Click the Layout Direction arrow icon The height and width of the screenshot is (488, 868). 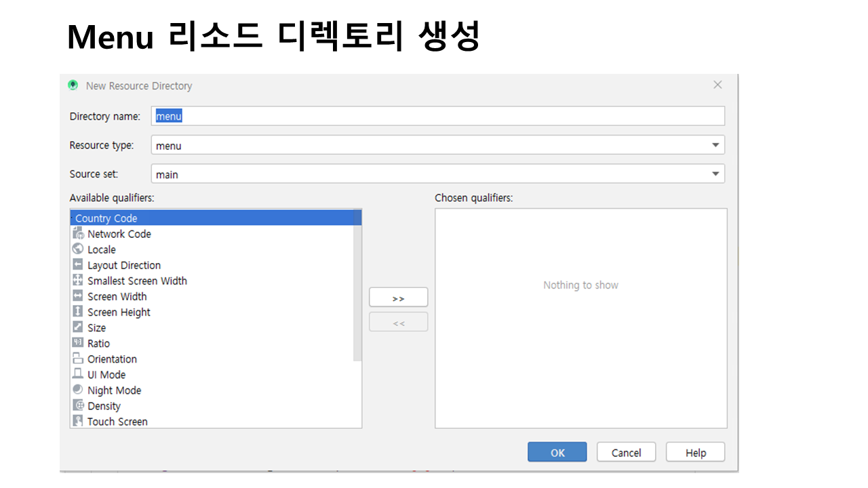coord(78,265)
